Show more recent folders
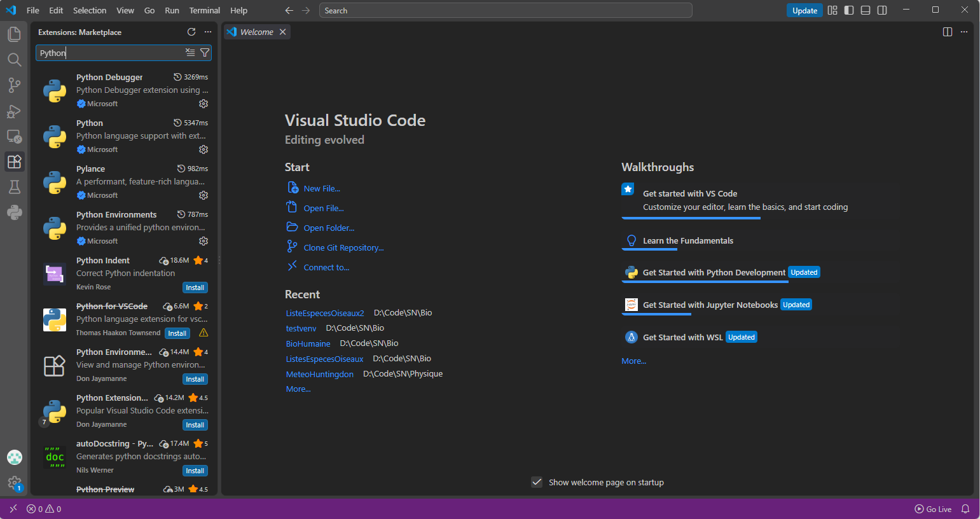This screenshot has width=980, height=519. 298,389
